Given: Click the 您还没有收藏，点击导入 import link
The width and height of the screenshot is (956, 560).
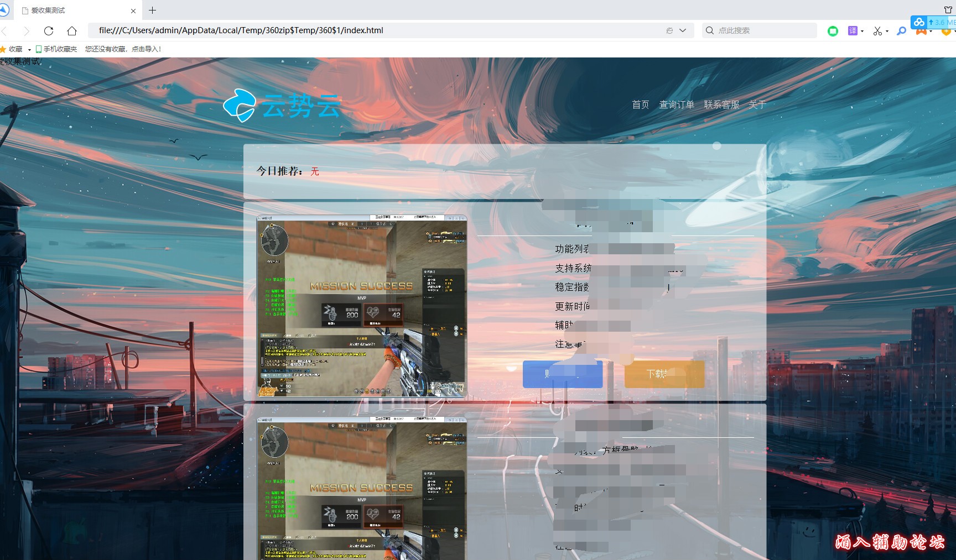Looking at the screenshot, I should coord(123,49).
